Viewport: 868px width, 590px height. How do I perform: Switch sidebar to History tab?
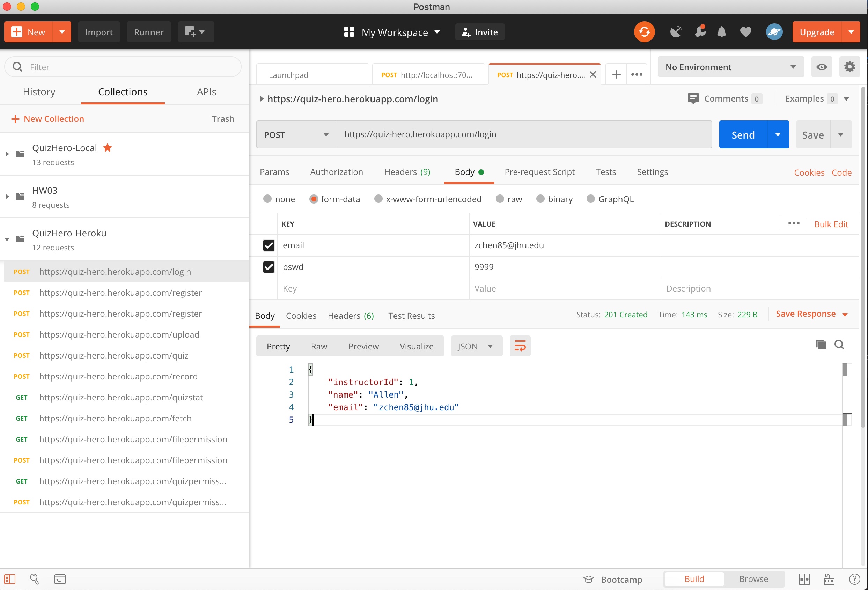pyautogui.click(x=39, y=92)
